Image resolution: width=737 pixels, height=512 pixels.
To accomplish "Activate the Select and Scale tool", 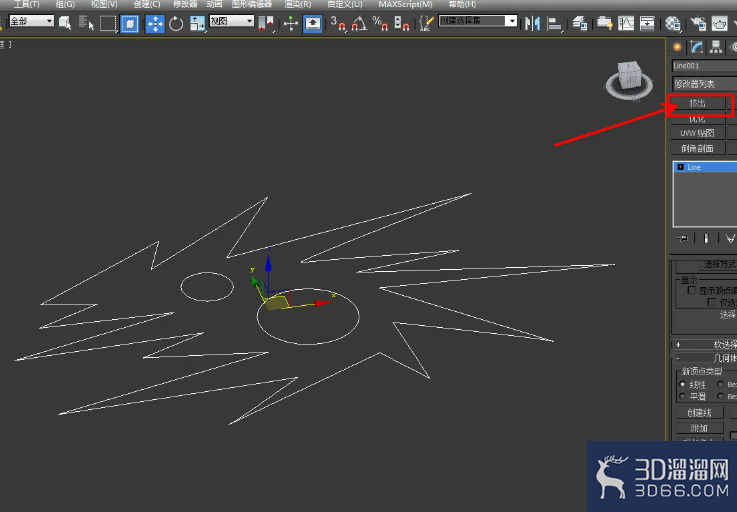I will pyautogui.click(x=197, y=24).
